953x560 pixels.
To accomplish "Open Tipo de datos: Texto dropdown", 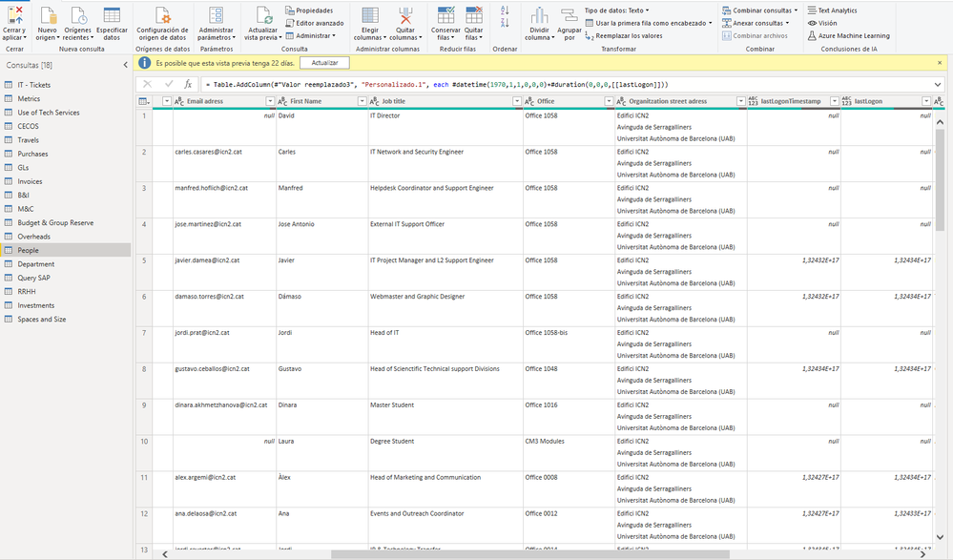I will click(x=616, y=10).
